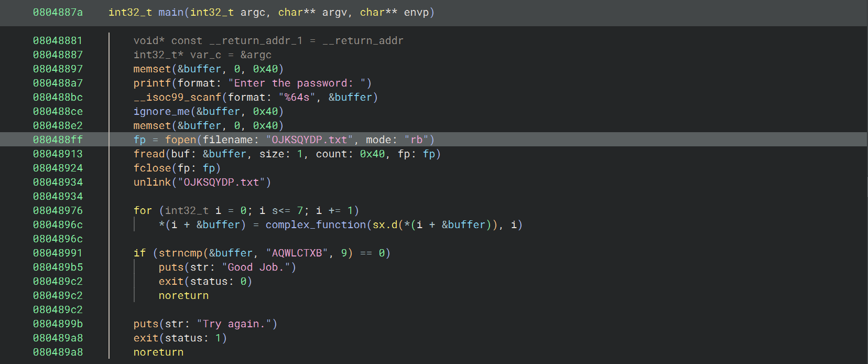Viewport: 868px width, 364px height.
Task: Open the __isoc99_scanf function reference
Action: 177,97
